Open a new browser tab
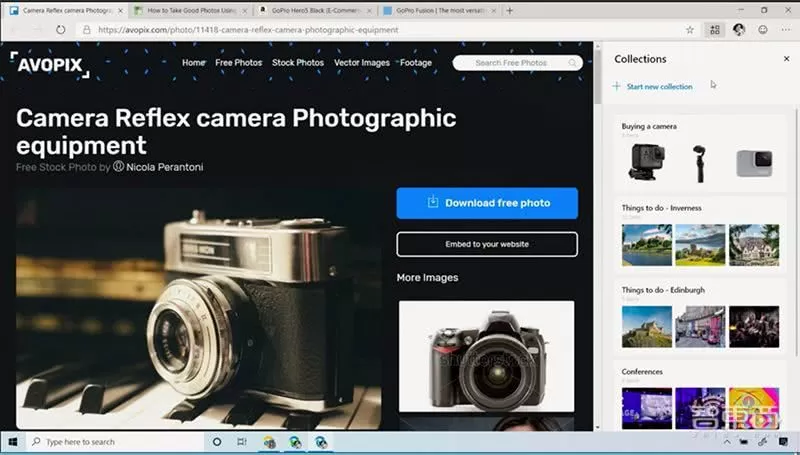Screen dimensions: 800x455 click(510, 10)
